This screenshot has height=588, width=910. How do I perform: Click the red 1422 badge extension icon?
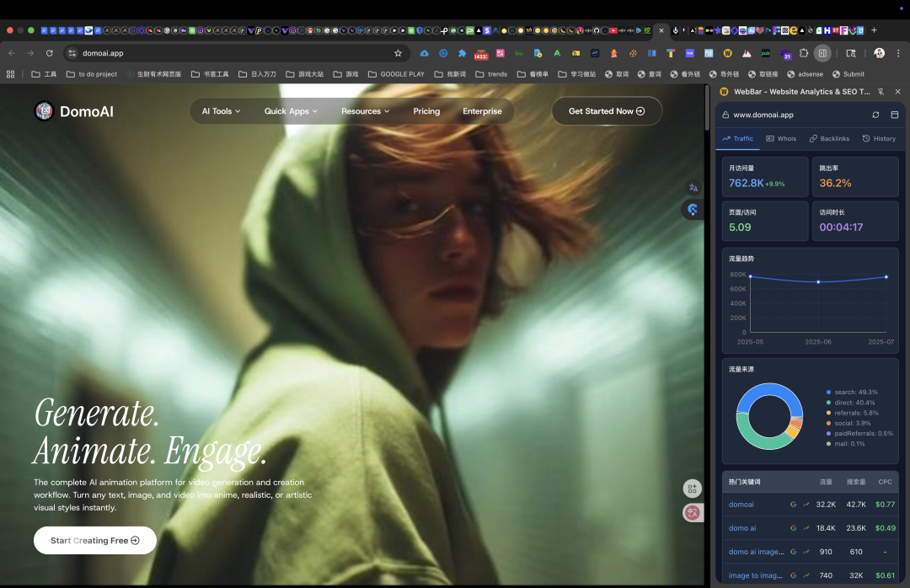pyautogui.click(x=481, y=54)
